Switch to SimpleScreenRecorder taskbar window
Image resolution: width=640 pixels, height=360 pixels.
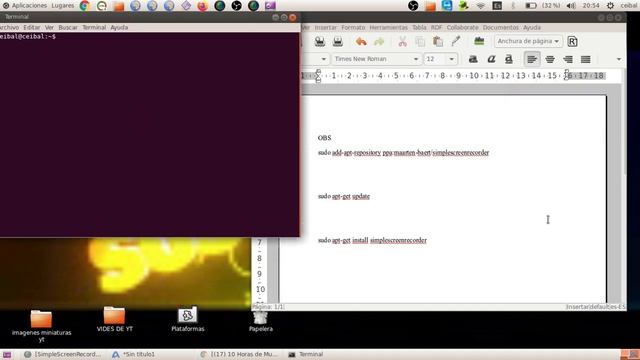pyautogui.click(x=62, y=354)
